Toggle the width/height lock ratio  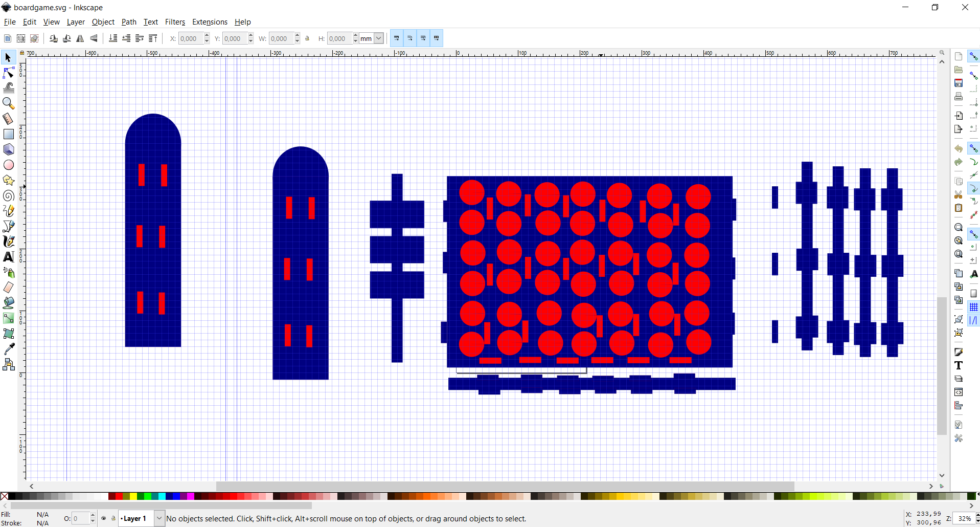click(x=307, y=38)
